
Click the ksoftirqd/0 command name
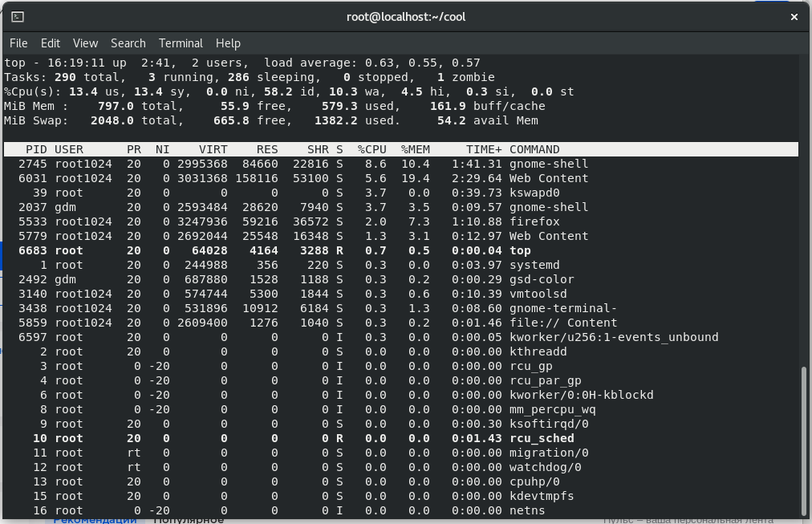point(549,424)
